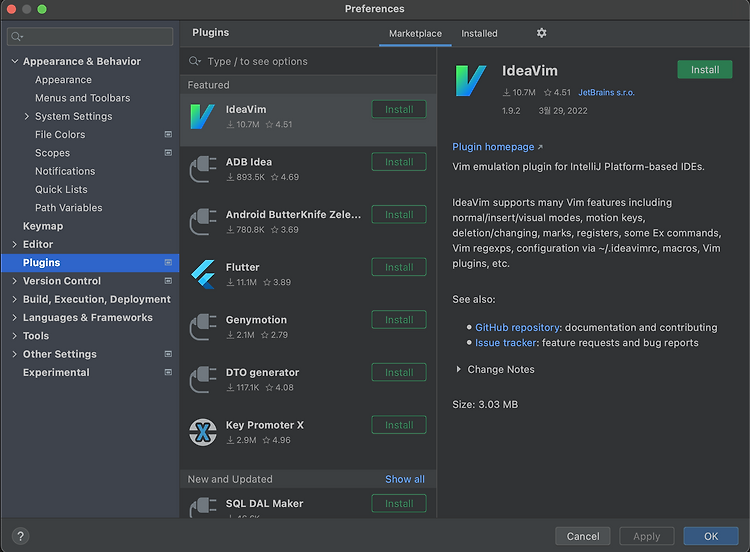The width and height of the screenshot is (750, 552).
Task: Select the Plugins settings page
Action: (x=90, y=263)
